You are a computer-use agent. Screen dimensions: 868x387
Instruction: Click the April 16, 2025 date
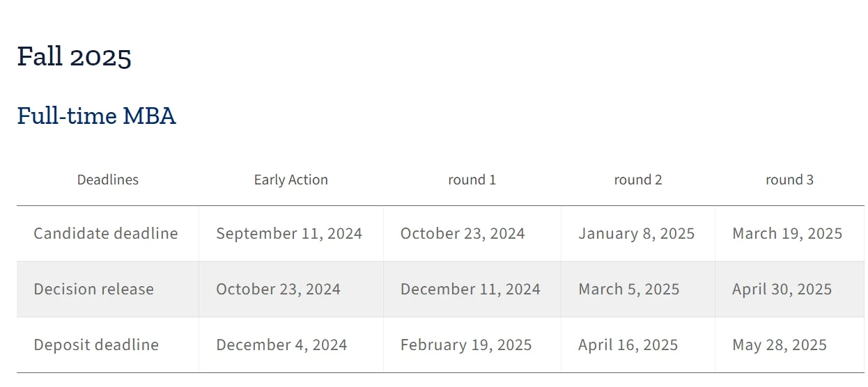(x=628, y=345)
